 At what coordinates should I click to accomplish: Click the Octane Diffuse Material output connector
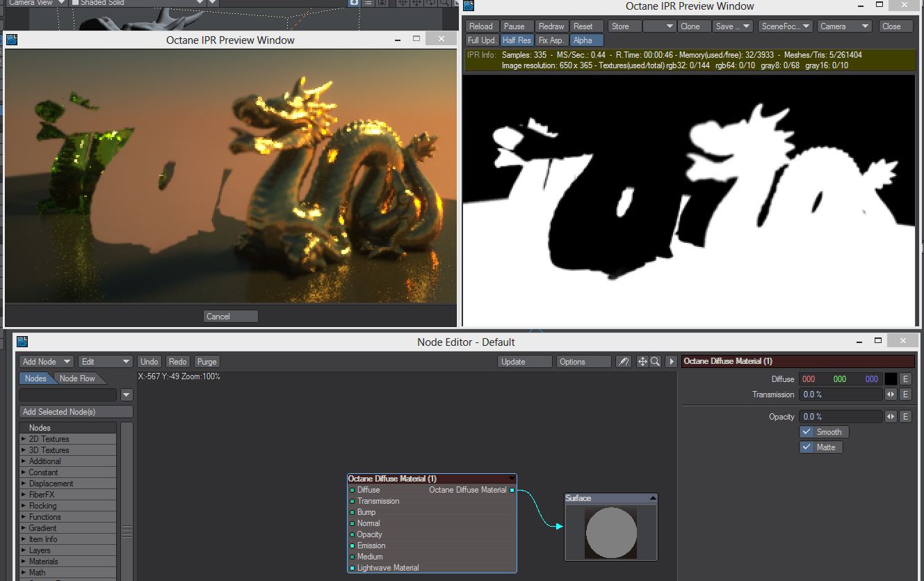[512, 490]
